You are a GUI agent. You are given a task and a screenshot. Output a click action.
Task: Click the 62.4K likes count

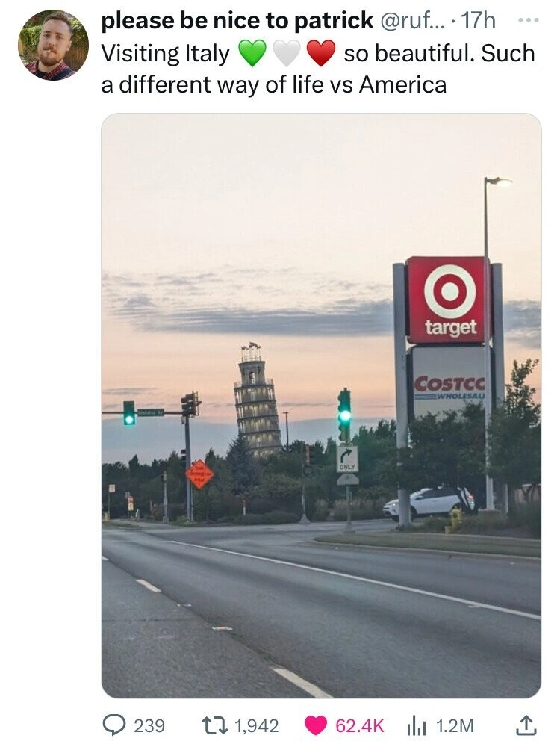pyautogui.click(x=359, y=725)
